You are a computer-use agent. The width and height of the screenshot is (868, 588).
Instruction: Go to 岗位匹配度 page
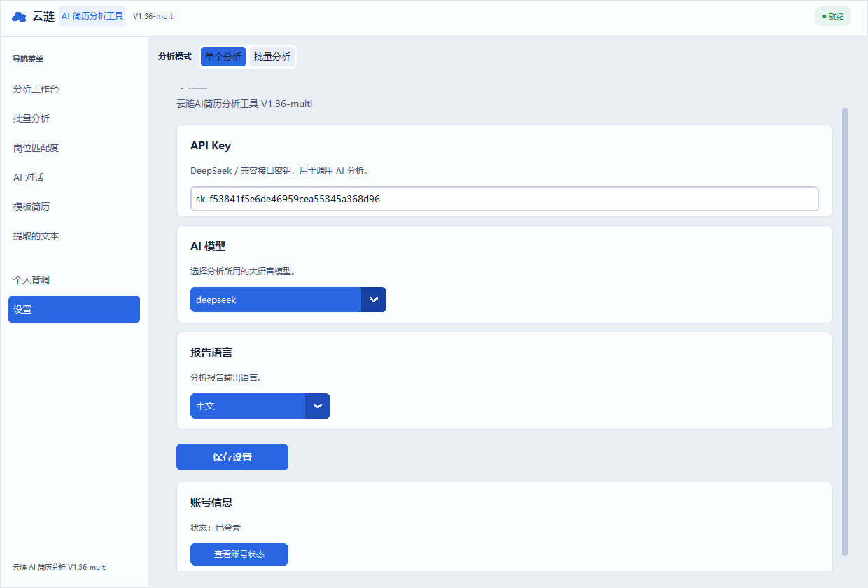click(74, 148)
